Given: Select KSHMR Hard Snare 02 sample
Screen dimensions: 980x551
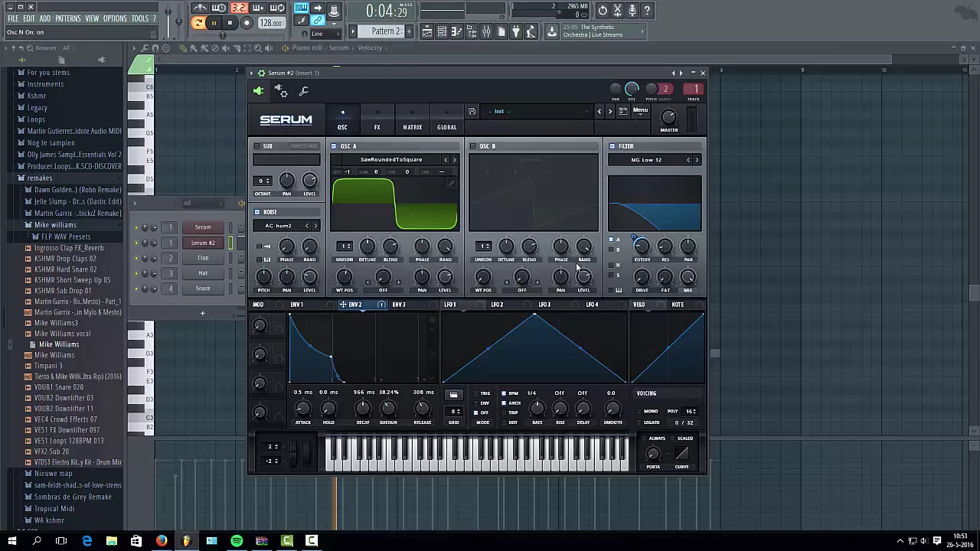Looking at the screenshot, I should pyautogui.click(x=66, y=269).
